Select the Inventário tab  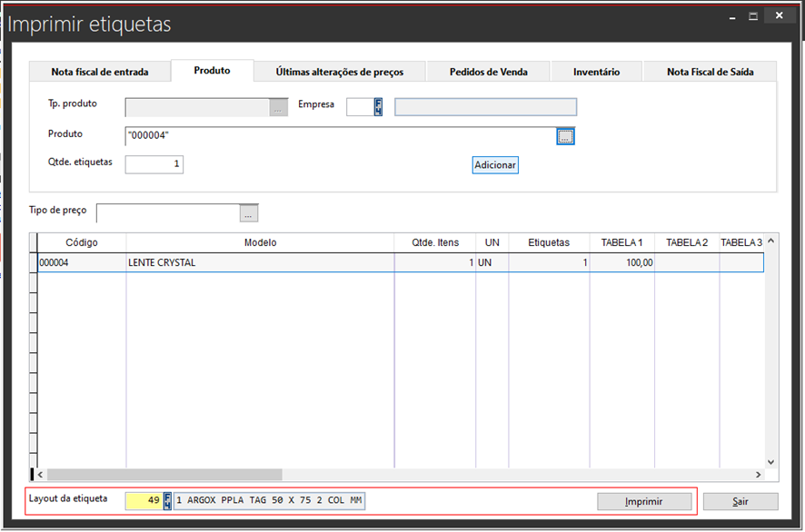point(596,72)
